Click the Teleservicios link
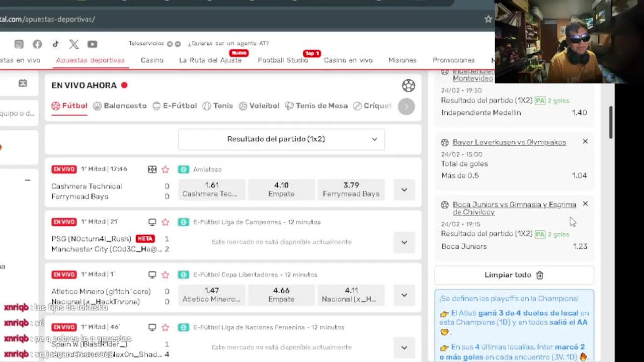This screenshot has width=644, height=362. point(146,44)
